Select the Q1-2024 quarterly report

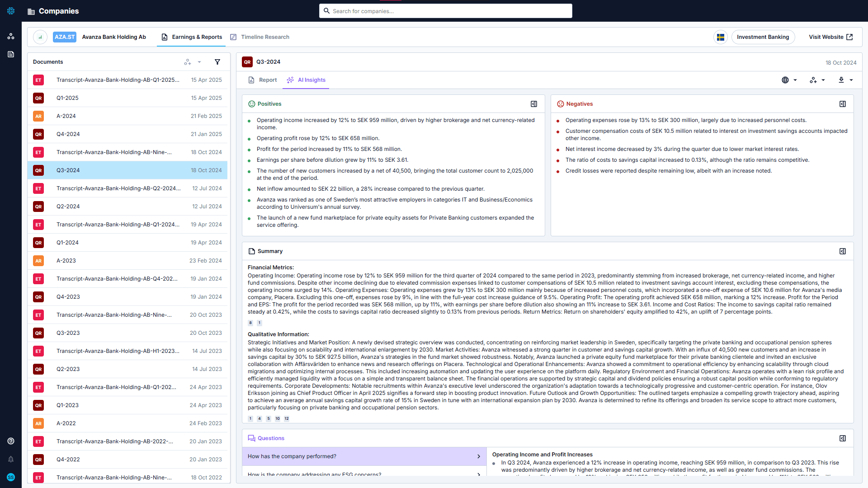(127, 243)
